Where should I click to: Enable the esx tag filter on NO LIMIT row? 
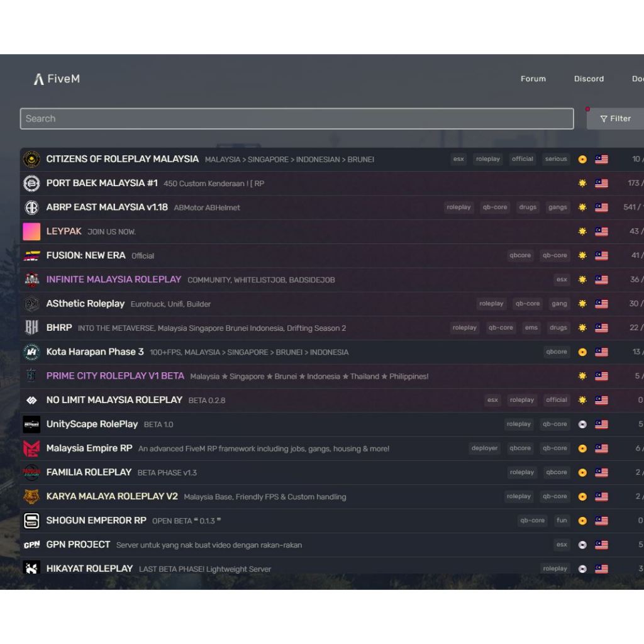(x=492, y=400)
